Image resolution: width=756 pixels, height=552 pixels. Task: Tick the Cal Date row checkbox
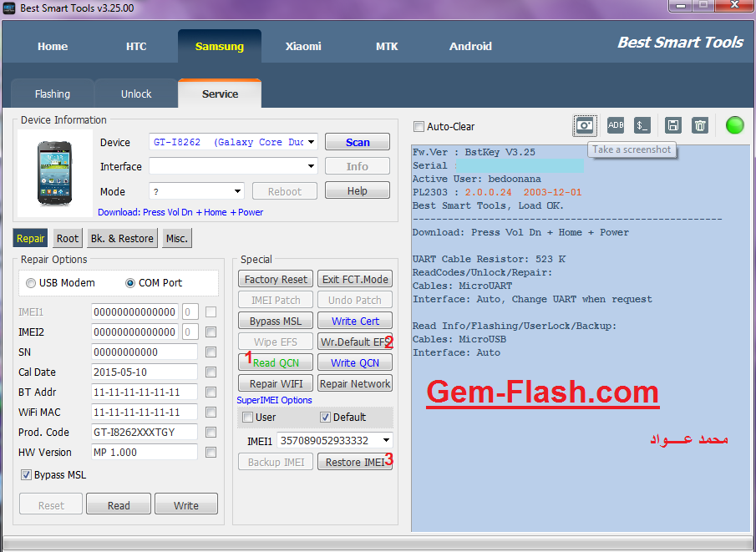(211, 372)
